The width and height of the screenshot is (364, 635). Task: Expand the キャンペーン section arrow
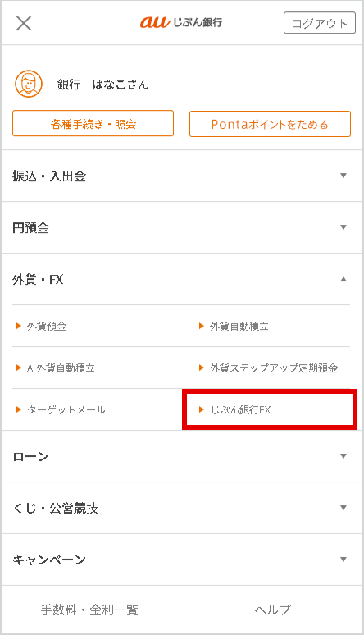[344, 560]
